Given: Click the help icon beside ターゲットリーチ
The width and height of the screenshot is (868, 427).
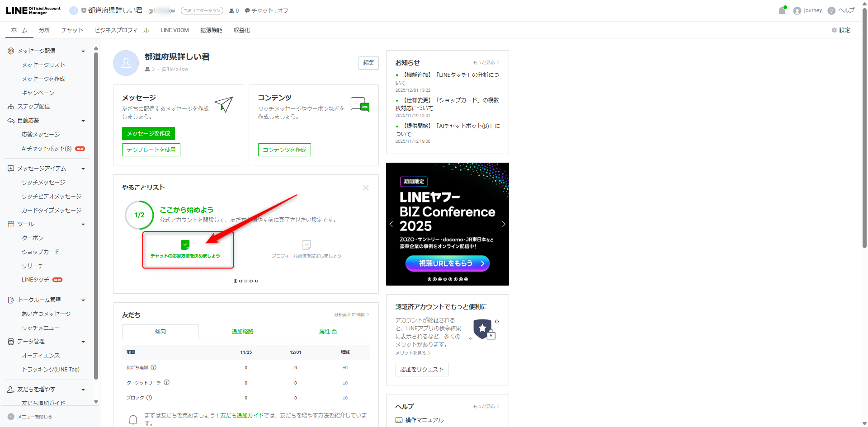Looking at the screenshot, I should (167, 383).
